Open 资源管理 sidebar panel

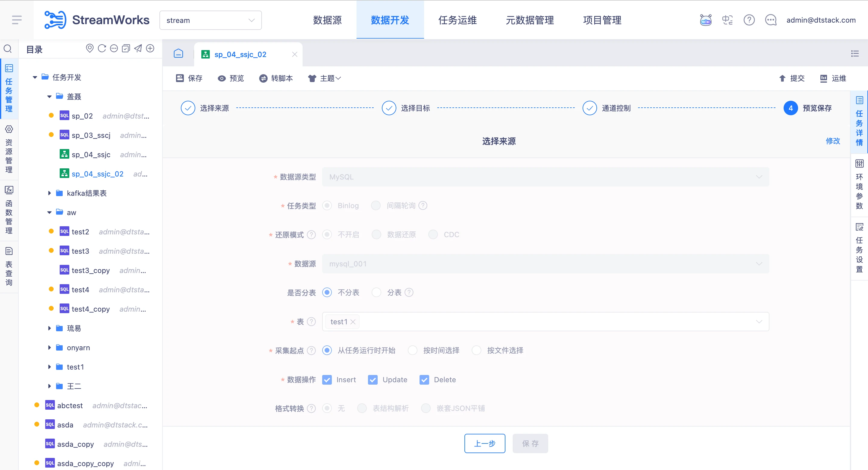tap(9, 149)
